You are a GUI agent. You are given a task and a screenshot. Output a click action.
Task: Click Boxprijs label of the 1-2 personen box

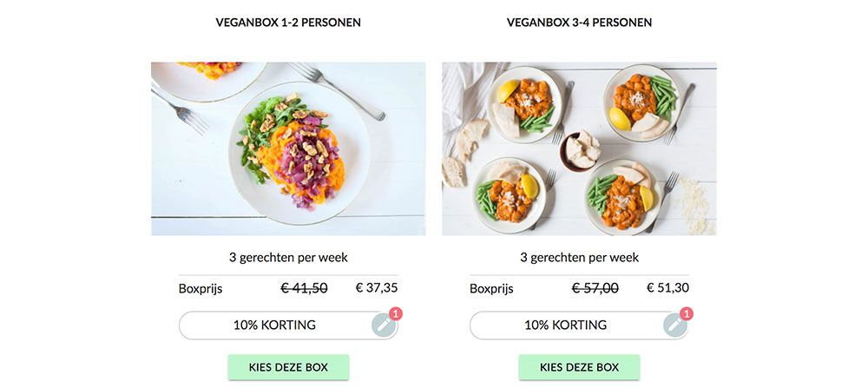pos(201,289)
